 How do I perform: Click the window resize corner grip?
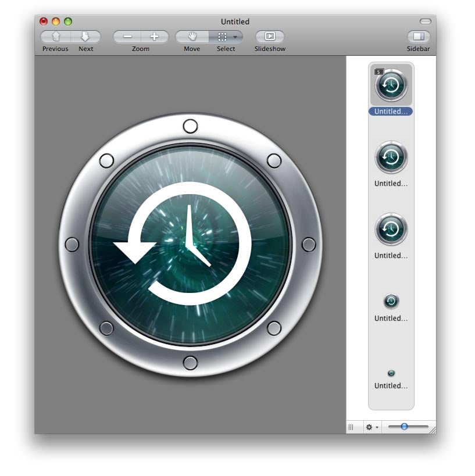433,430
